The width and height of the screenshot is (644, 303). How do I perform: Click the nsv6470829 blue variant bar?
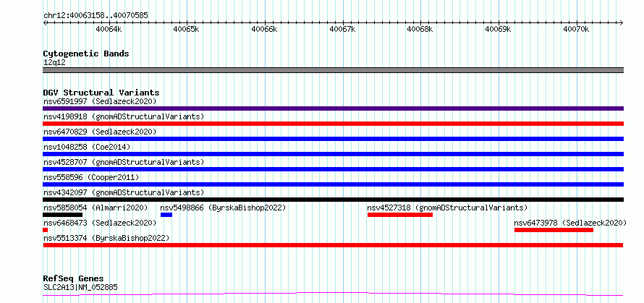click(x=333, y=139)
